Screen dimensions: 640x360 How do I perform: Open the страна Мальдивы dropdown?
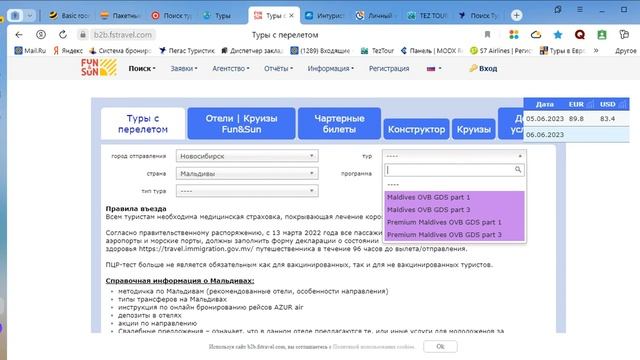pos(247,173)
